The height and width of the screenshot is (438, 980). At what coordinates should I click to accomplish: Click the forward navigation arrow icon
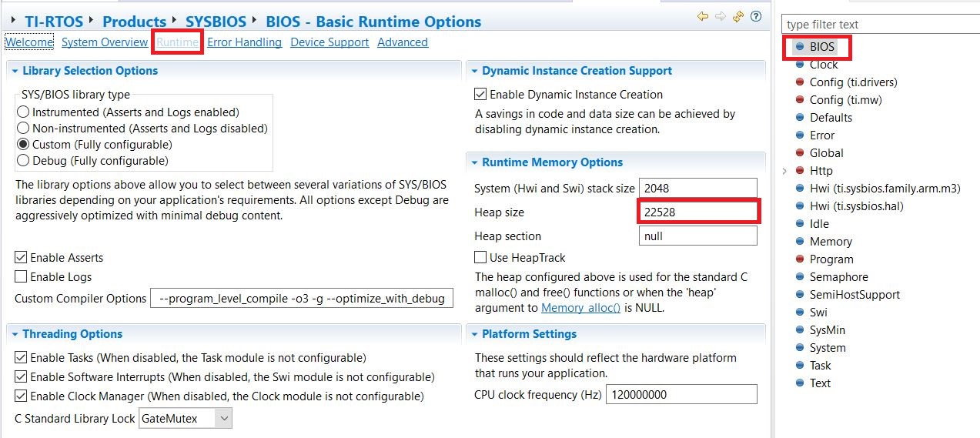(721, 16)
